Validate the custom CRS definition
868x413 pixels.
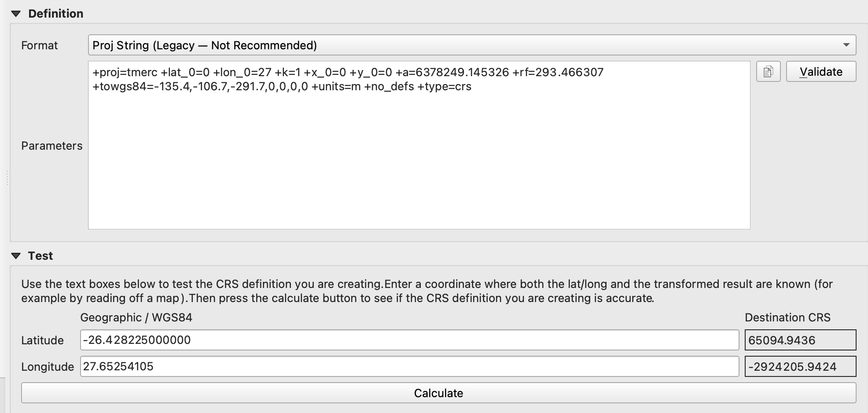[x=820, y=71]
